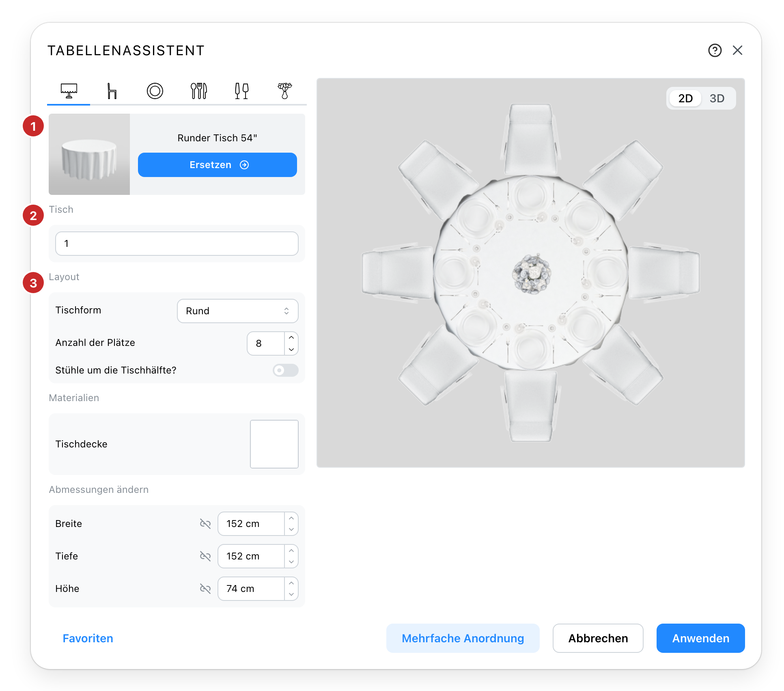Image resolution: width=784 pixels, height=691 pixels.
Task: Open the cutlery tab icon
Action: click(199, 91)
